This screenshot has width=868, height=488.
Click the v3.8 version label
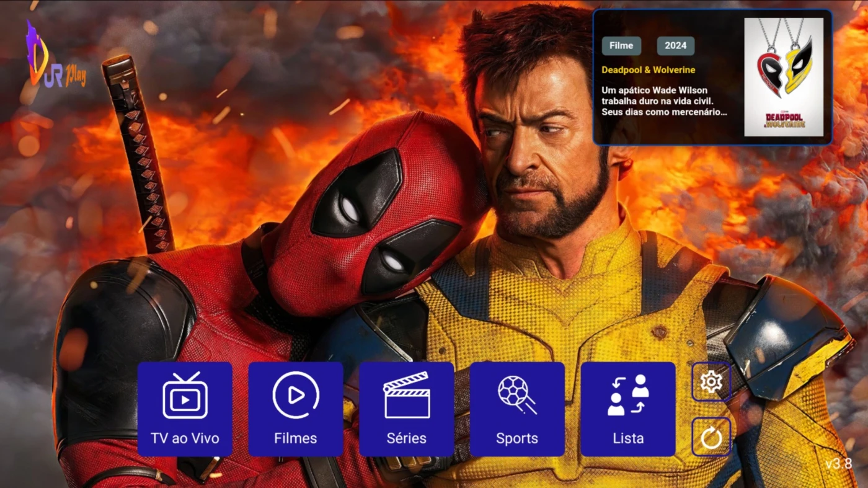tap(839, 464)
